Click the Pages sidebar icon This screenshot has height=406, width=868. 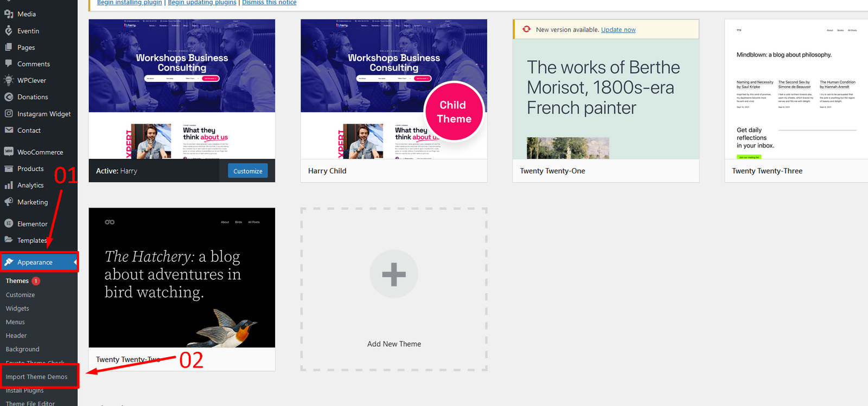[9, 47]
